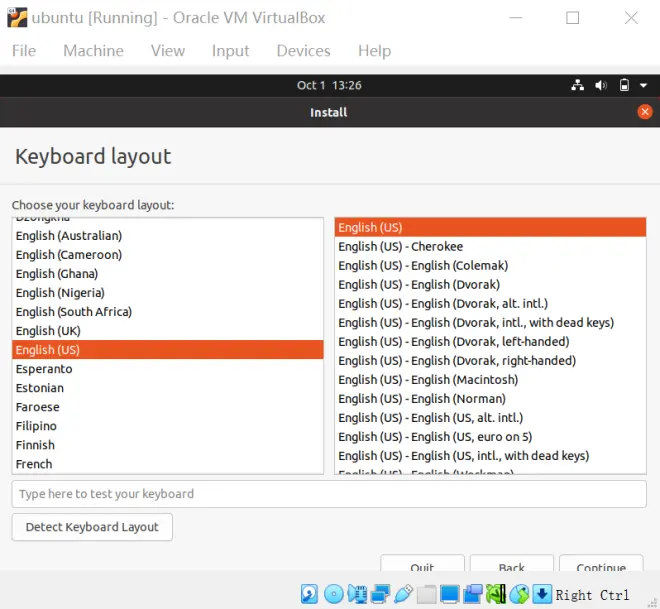Click the Quit button
The height and width of the screenshot is (609, 660).
click(422, 563)
